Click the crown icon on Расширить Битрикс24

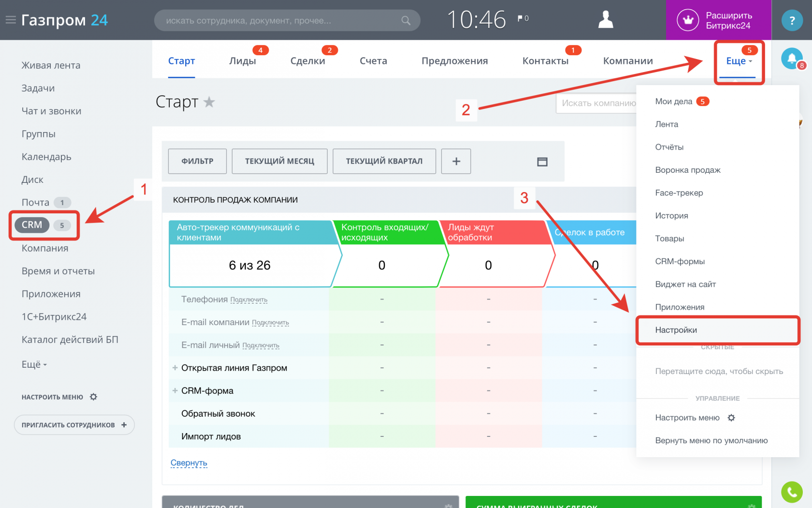tap(688, 20)
